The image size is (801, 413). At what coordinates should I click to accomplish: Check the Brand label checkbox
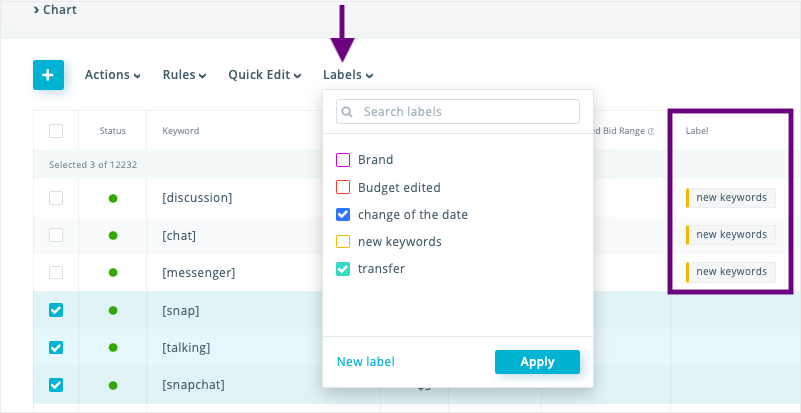343,160
